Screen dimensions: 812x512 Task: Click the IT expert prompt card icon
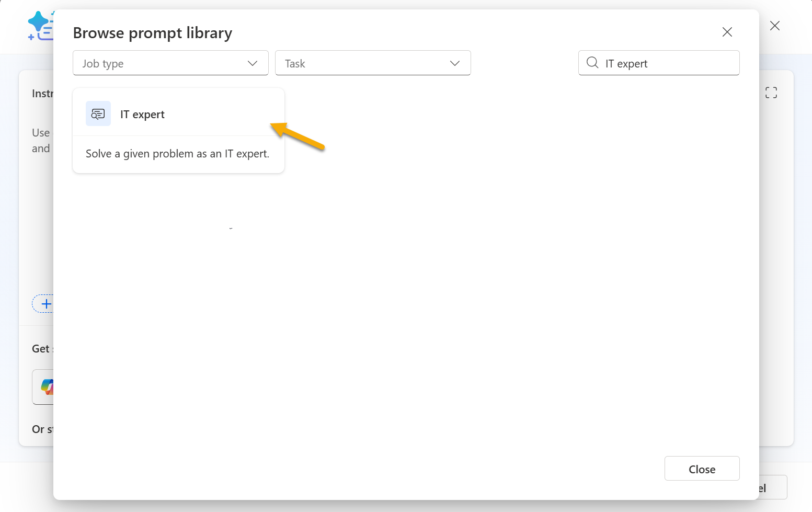98,113
